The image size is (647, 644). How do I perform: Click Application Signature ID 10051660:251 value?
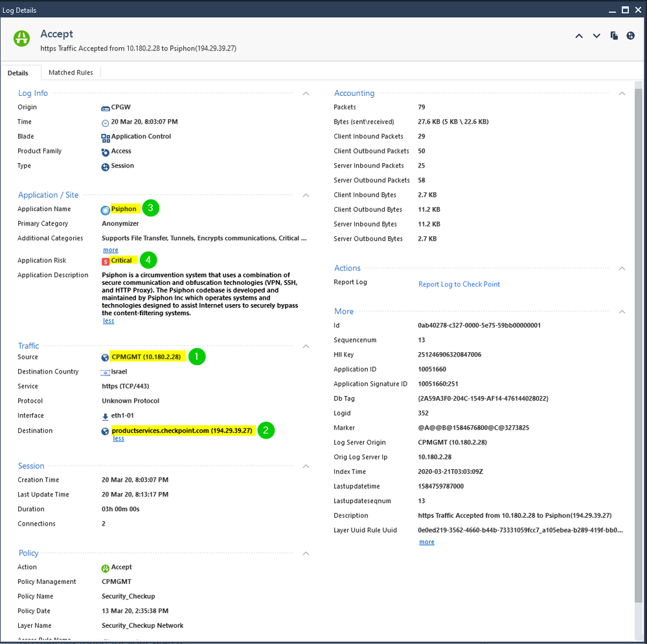438,384
